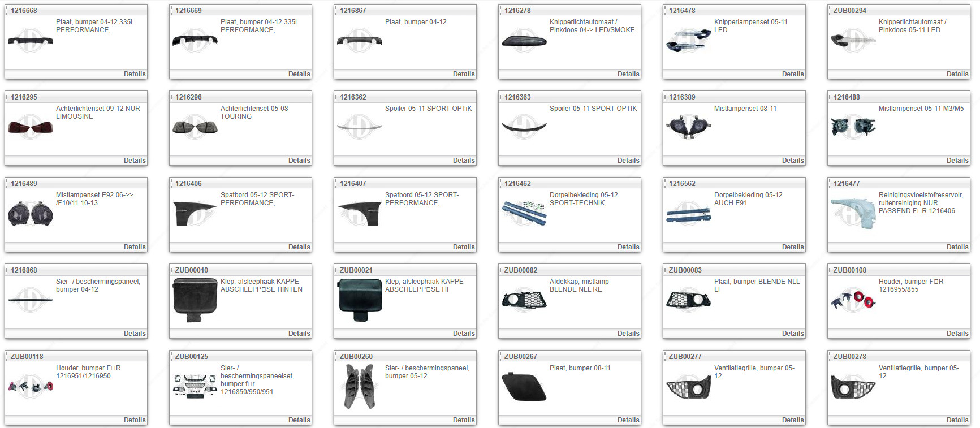Open Details for item 1216669
This screenshot has height=428, width=980.
299,74
